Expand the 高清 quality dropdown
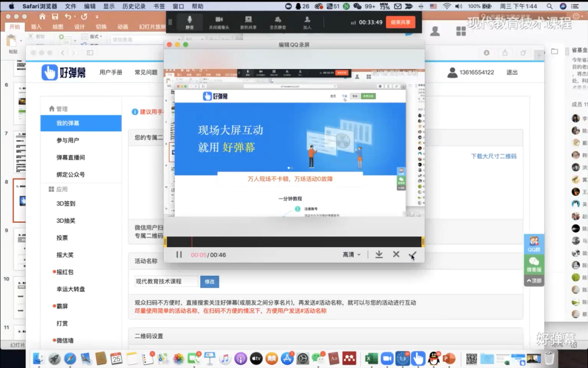Viewport: 588px width, 368px height. [351, 255]
